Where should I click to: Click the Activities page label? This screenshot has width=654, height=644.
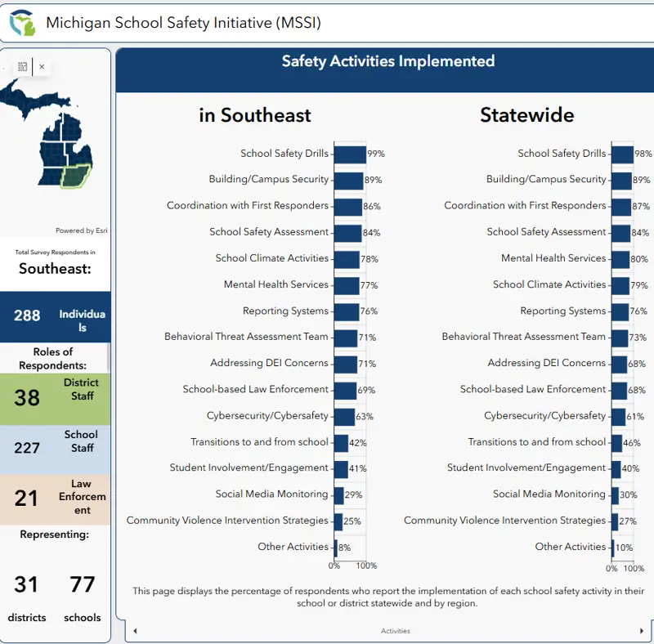click(x=395, y=631)
